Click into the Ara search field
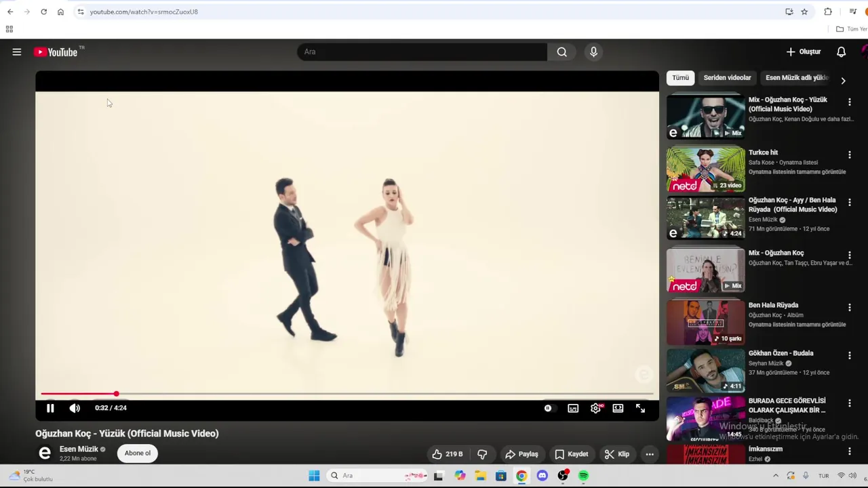 422,52
